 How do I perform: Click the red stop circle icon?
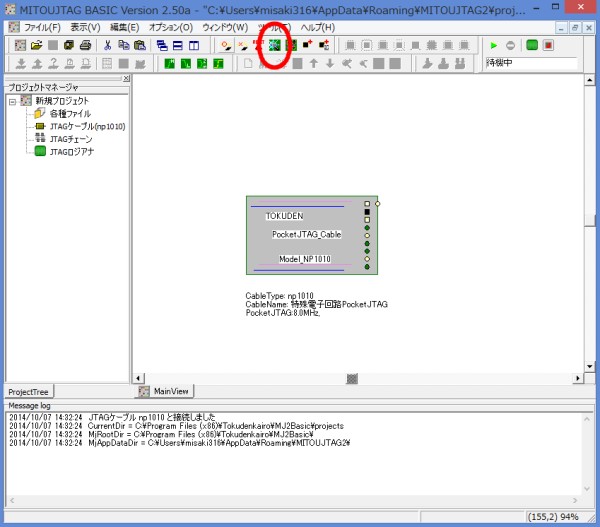tap(510, 45)
